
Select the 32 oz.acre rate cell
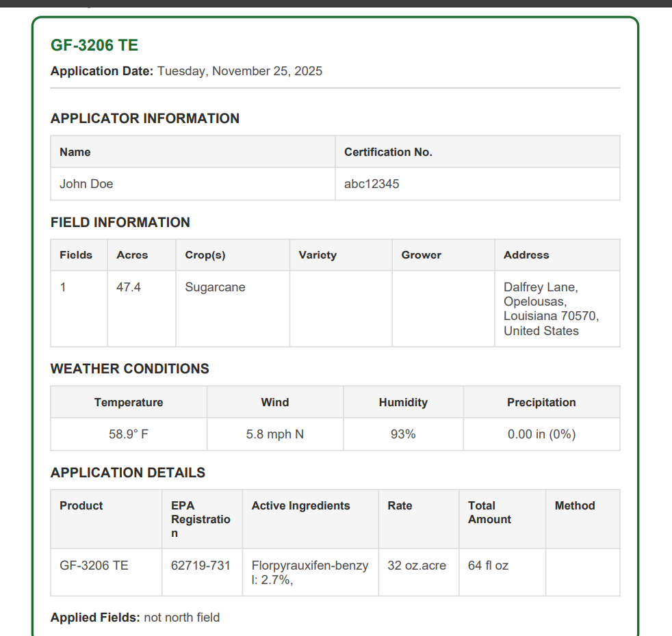click(x=417, y=566)
